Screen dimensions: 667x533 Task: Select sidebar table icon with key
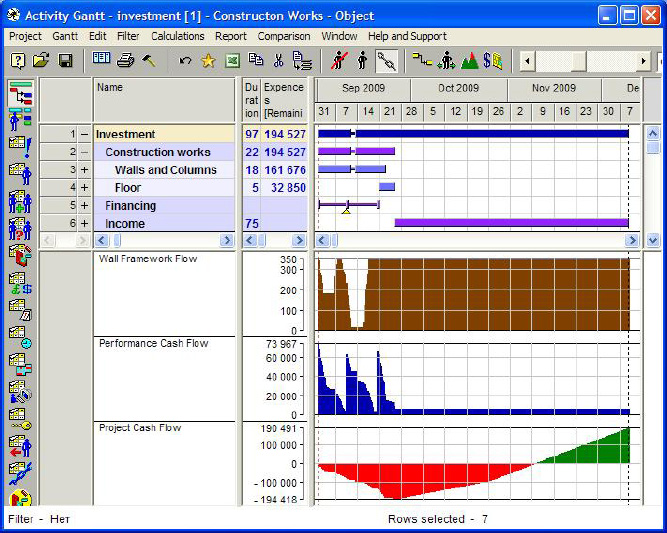20,420
